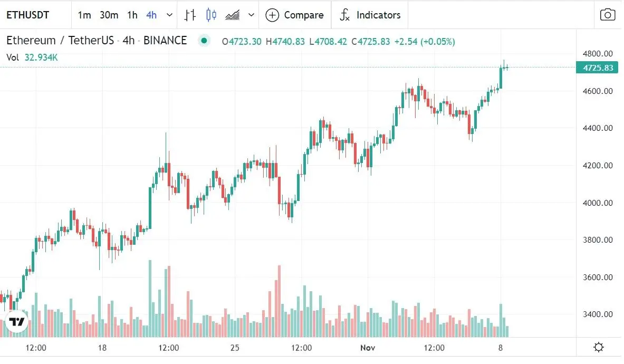The width and height of the screenshot is (624, 364).
Task: Select the bars chart style icon
Action: click(x=190, y=15)
